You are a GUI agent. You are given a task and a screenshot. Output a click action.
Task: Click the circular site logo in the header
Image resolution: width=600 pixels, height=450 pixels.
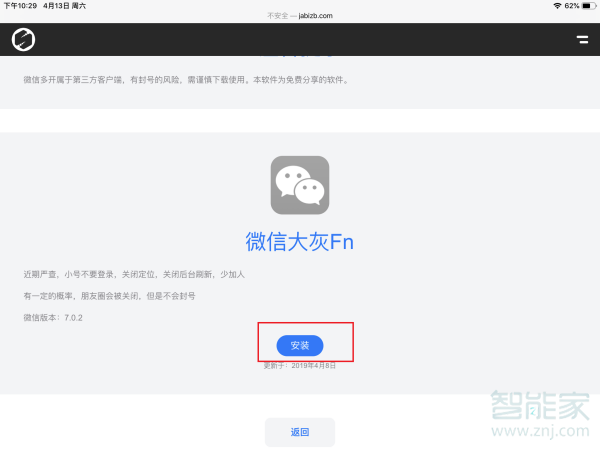[x=23, y=39]
